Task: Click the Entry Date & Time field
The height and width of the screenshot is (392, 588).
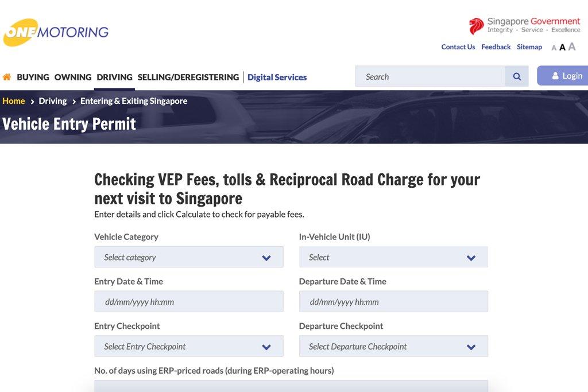Action: tap(188, 302)
